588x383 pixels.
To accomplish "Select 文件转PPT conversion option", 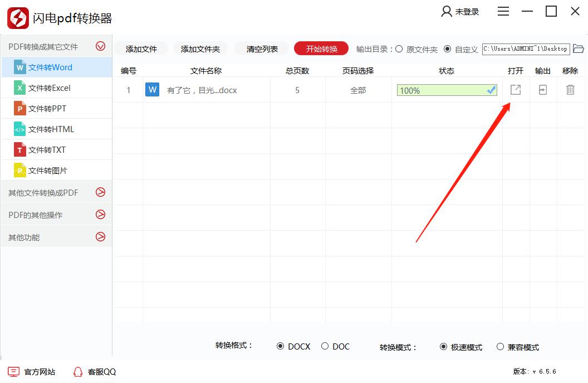I will 47,109.
